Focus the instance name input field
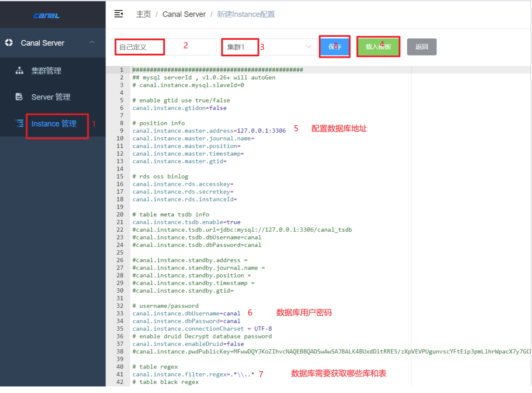 (164, 47)
